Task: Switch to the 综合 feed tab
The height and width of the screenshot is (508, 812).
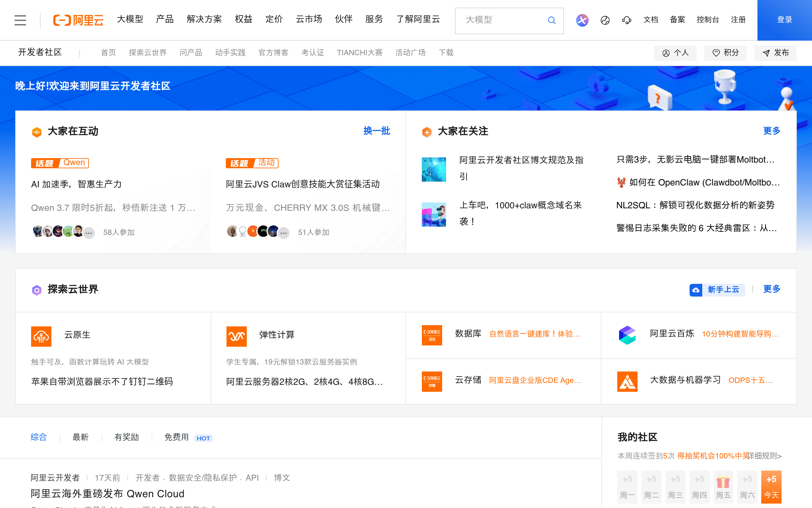Action: 39,437
